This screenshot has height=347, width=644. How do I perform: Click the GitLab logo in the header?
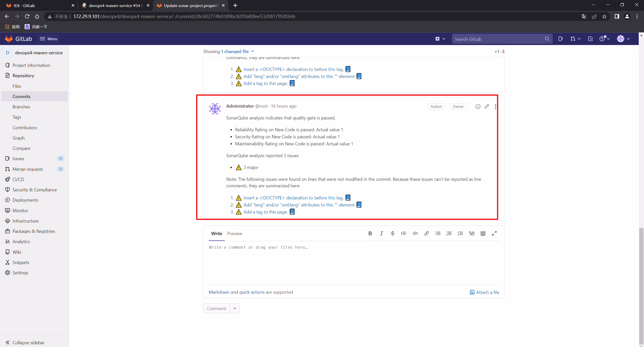pyautogui.click(x=19, y=39)
